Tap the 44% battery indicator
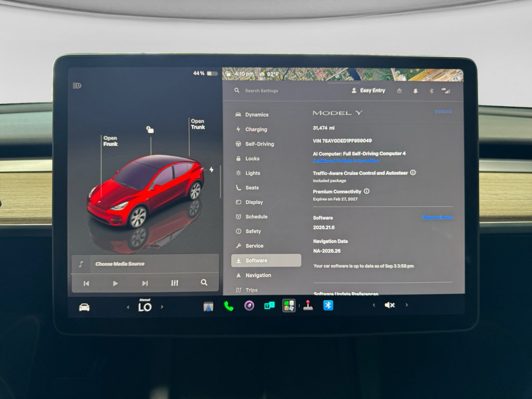 coord(205,73)
